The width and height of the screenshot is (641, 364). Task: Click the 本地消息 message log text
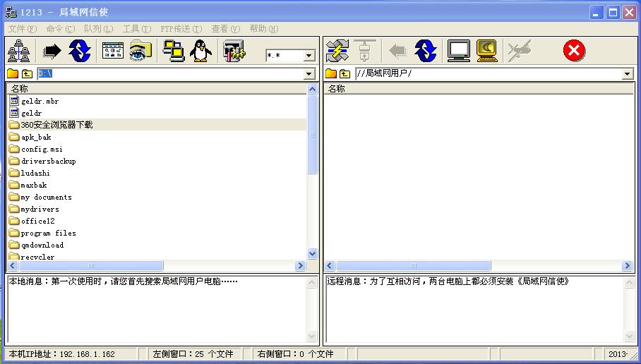pyautogui.click(x=124, y=281)
